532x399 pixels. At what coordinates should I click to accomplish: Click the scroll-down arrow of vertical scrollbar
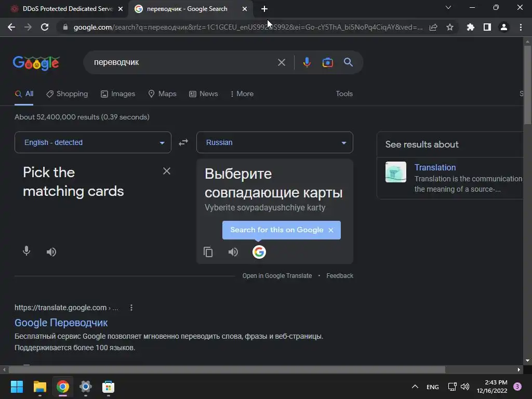click(527, 361)
